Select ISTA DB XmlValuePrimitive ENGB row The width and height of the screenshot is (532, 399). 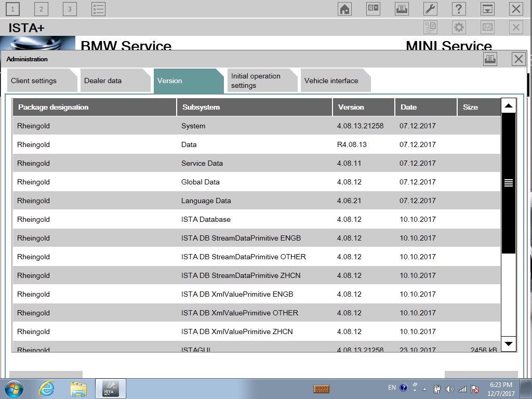[x=257, y=294]
